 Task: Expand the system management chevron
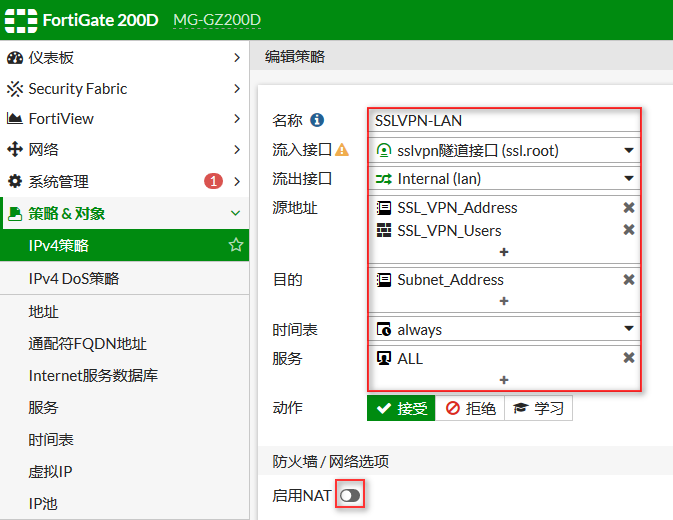pos(237,181)
